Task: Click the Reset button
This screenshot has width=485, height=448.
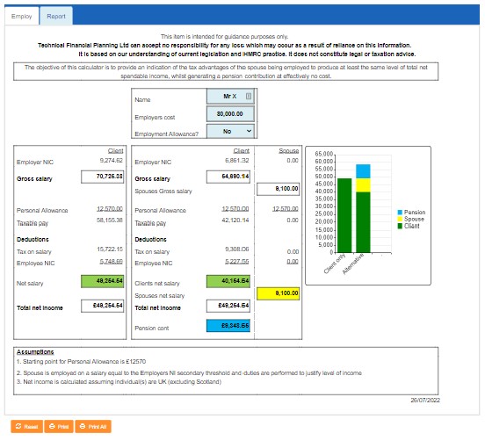Action: pos(27,426)
